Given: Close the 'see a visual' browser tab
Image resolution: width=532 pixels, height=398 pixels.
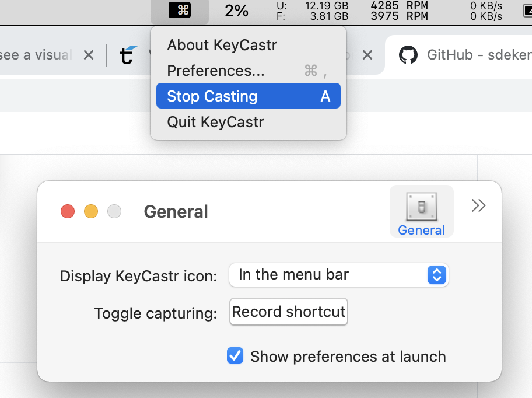Looking at the screenshot, I should (x=89, y=55).
